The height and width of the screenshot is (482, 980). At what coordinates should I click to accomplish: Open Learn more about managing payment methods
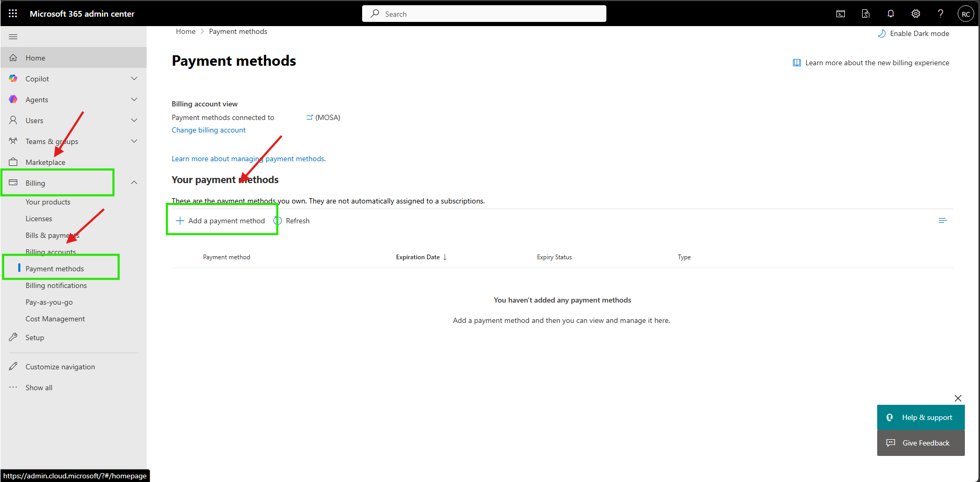click(x=249, y=159)
